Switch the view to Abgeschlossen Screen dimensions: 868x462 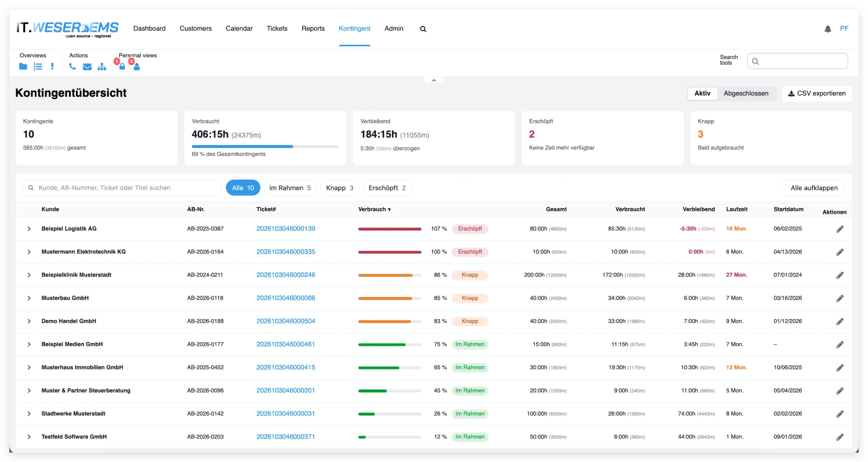click(746, 93)
